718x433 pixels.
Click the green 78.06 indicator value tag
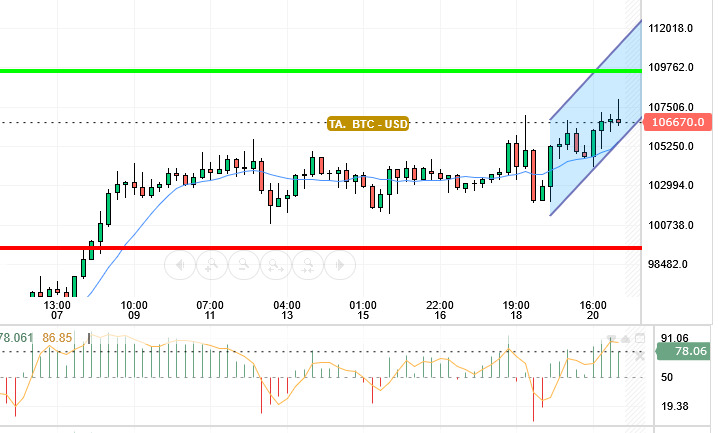(x=683, y=351)
